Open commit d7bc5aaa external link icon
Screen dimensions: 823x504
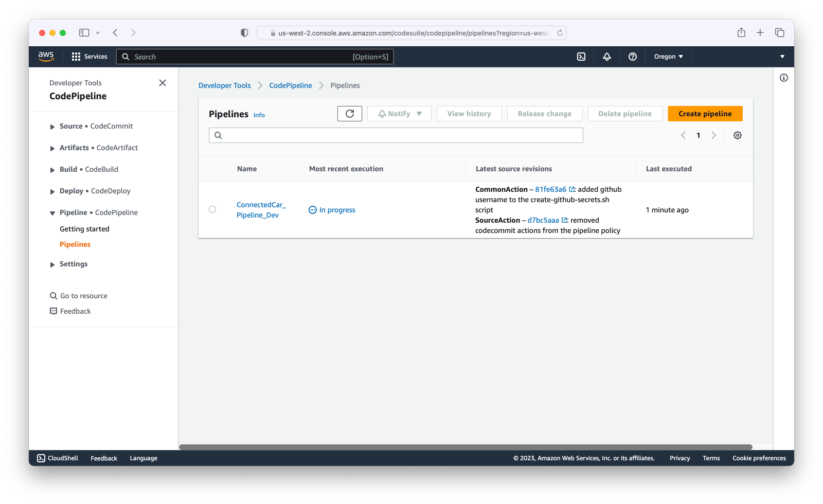point(564,220)
